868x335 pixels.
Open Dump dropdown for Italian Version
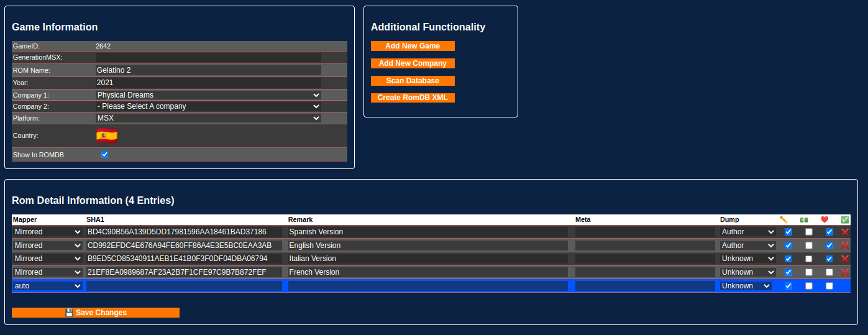(x=748, y=259)
